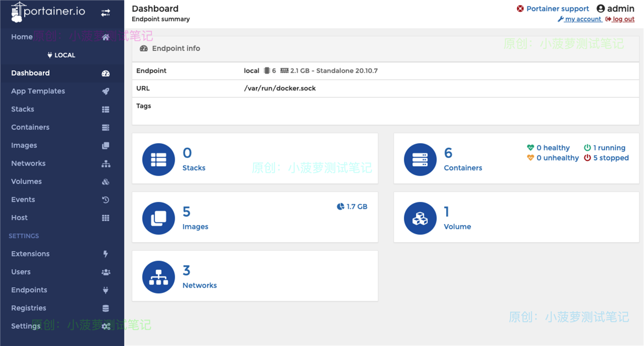Click the Endpoint info tachometer icon
The image size is (644, 346).
click(144, 49)
